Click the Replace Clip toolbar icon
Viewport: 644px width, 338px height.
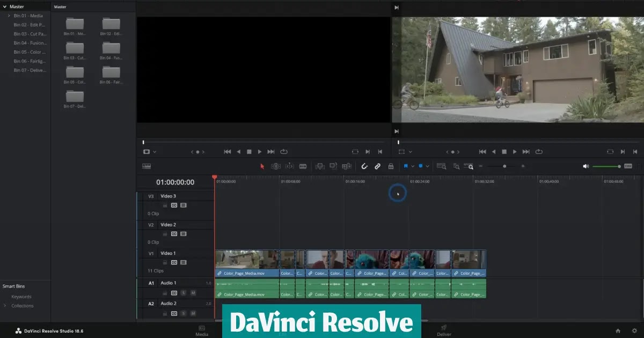click(x=347, y=166)
